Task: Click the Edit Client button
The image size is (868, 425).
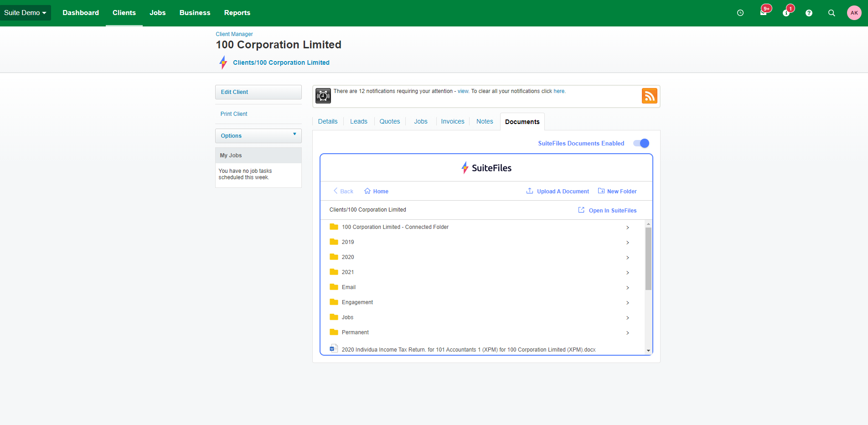Action: click(x=258, y=92)
